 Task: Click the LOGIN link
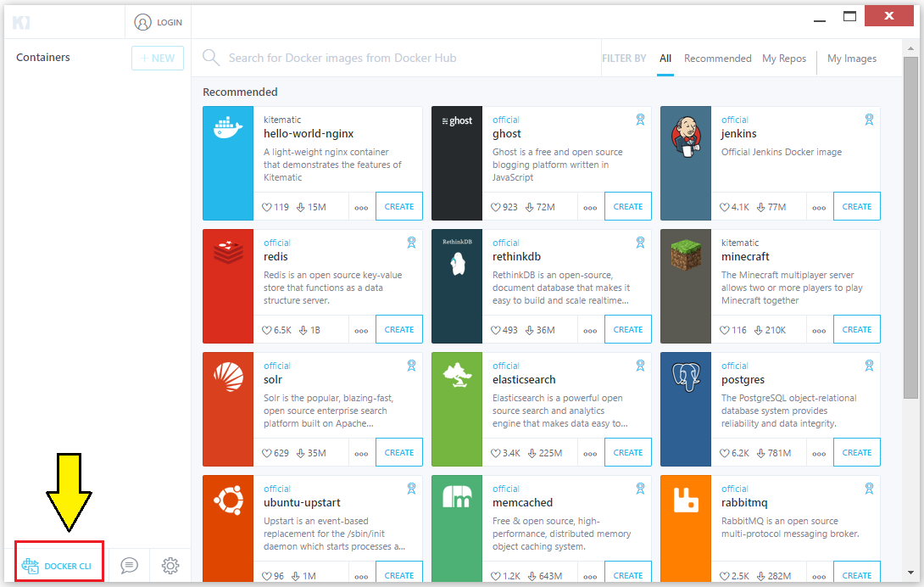pos(170,22)
